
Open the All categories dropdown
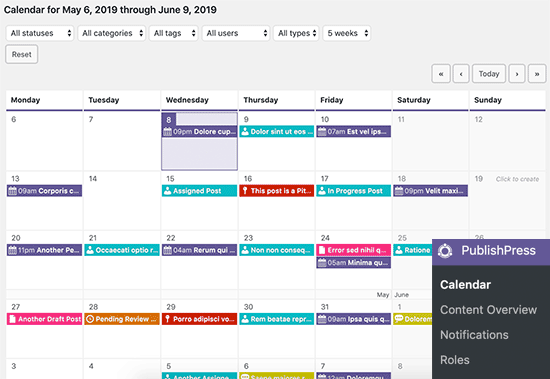(112, 33)
